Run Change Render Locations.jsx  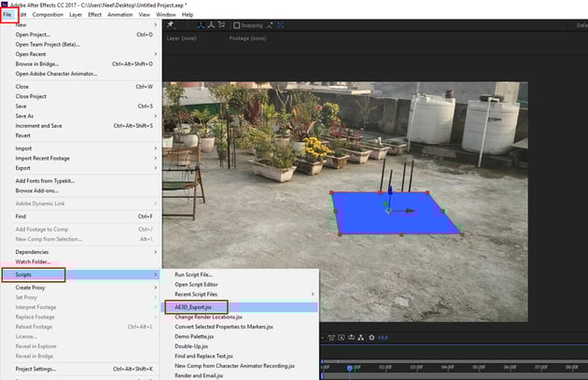coord(240,317)
